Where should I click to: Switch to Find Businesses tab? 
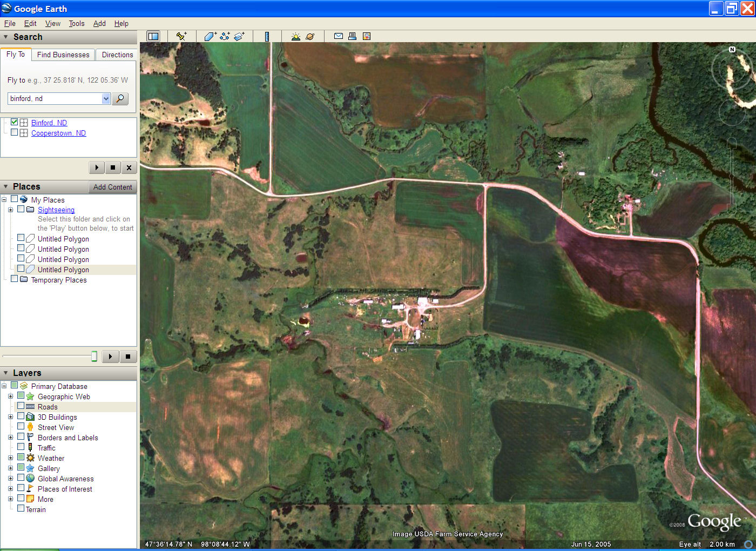(63, 55)
